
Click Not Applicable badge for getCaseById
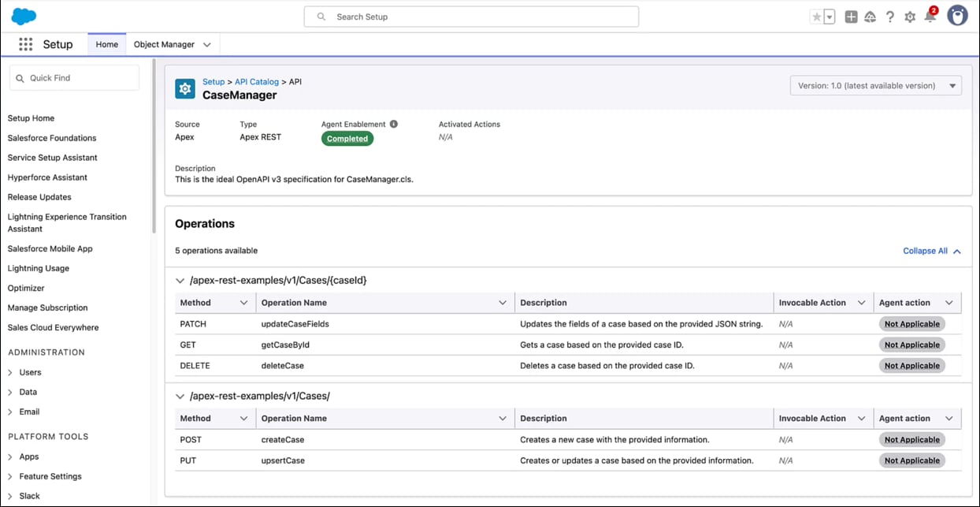[912, 345]
